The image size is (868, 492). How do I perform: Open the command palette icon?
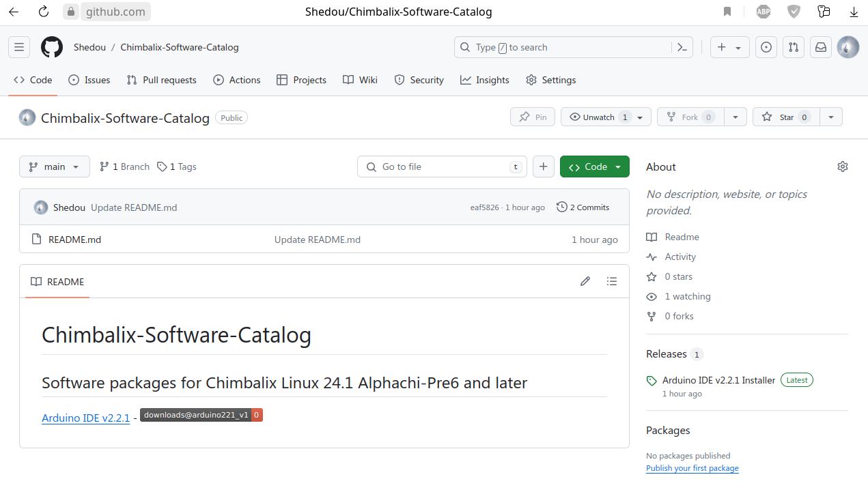click(x=682, y=47)
